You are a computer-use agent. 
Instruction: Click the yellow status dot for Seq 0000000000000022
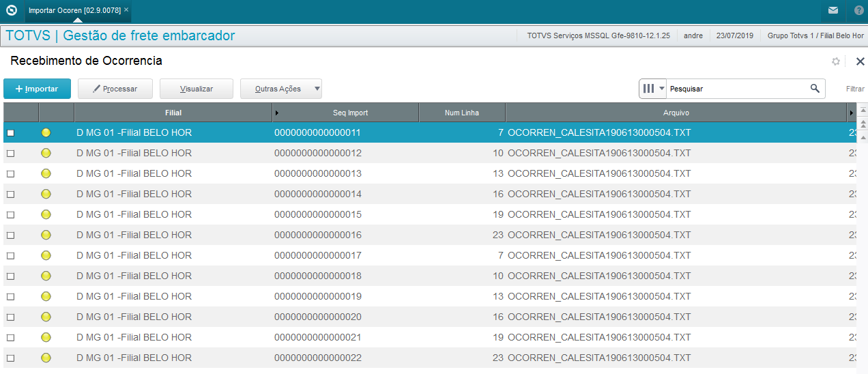[46, 358]
